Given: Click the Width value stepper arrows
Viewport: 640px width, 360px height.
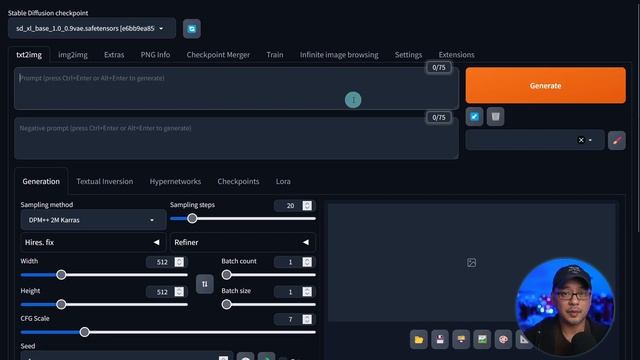Looking at the screenshot, I should pos(179,262).
